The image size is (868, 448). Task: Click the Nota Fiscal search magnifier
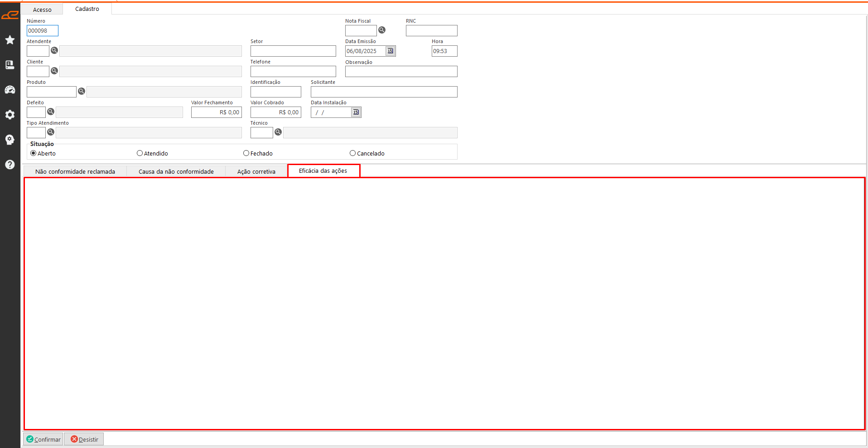coord(382,30)
